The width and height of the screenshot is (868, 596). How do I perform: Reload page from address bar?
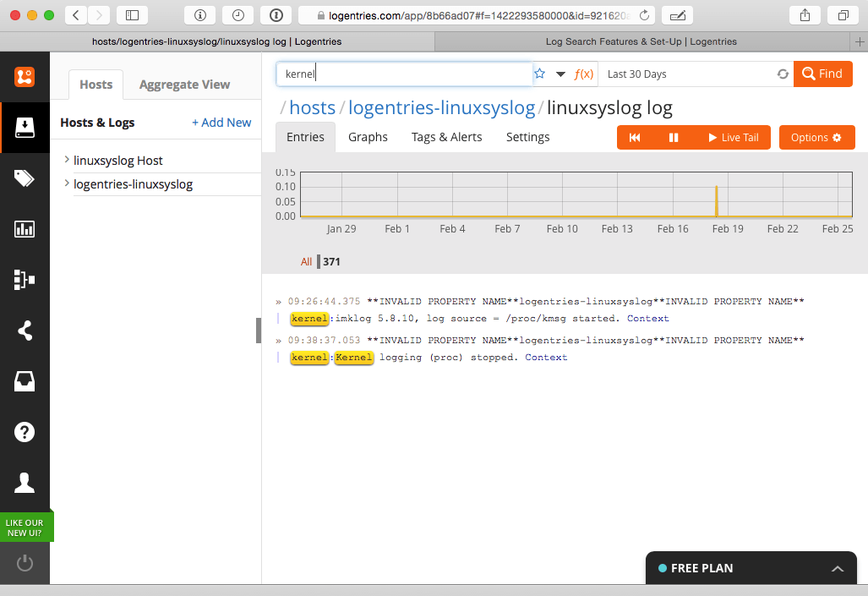point(644,15)
